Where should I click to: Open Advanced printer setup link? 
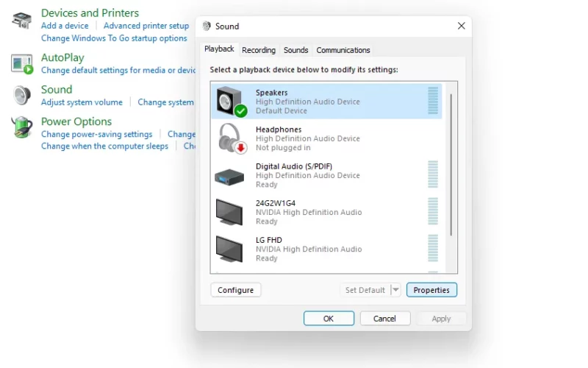(x=146, y=26)
